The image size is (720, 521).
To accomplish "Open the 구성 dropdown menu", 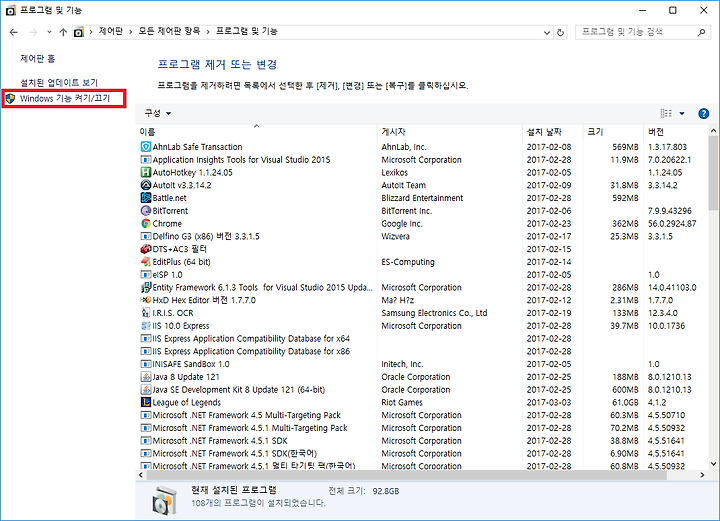I will (x=158, y=113).
